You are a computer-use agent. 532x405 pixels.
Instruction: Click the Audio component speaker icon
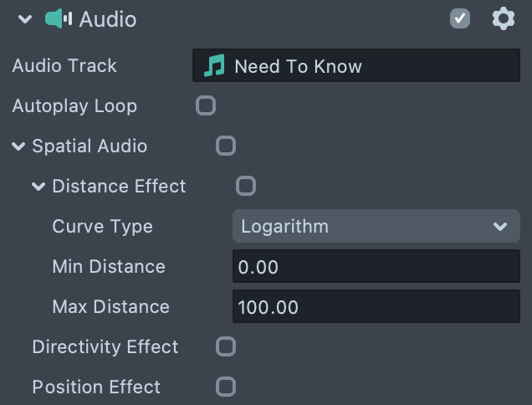coord(59,18)
